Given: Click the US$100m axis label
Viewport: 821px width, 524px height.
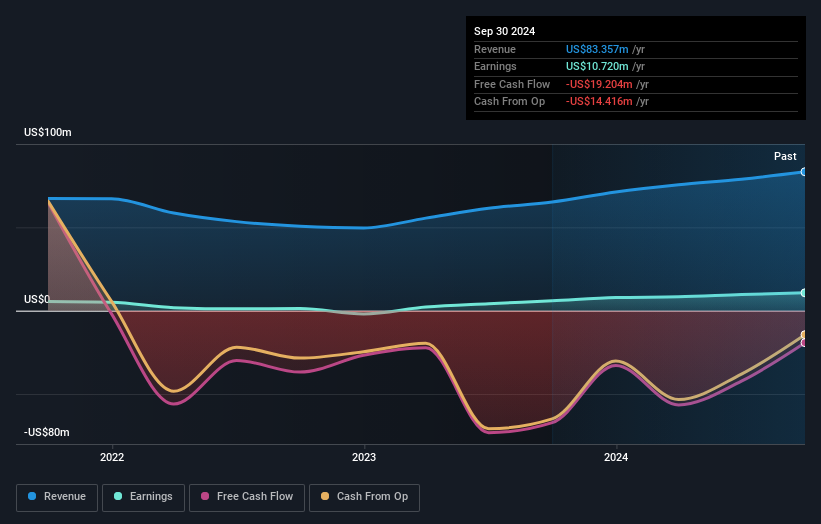Looking at the screenshot, I should point(48,132).
